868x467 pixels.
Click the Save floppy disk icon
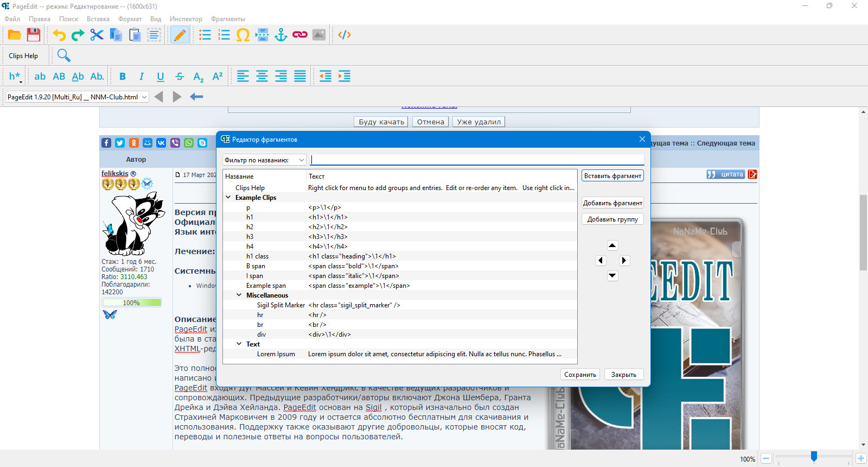[x=34, y=35]
